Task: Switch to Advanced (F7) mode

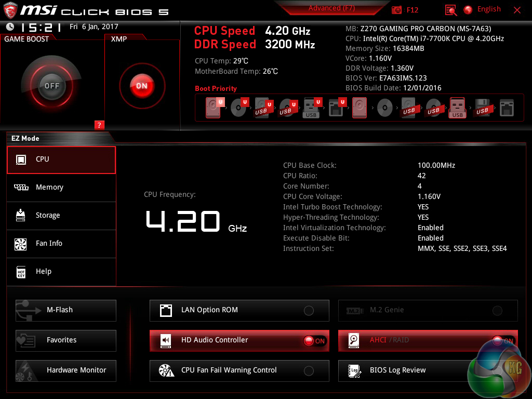Action: pyautogui.click(x=331, y=8)
